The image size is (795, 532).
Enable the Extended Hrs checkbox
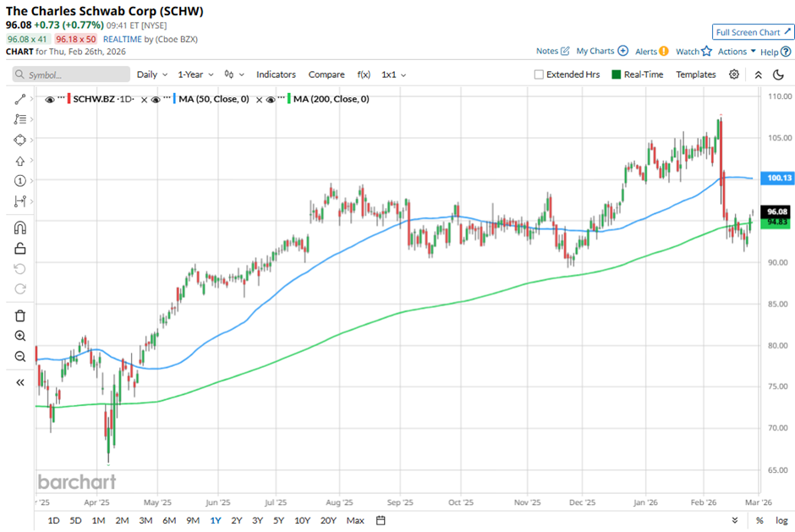click(539, 74)
